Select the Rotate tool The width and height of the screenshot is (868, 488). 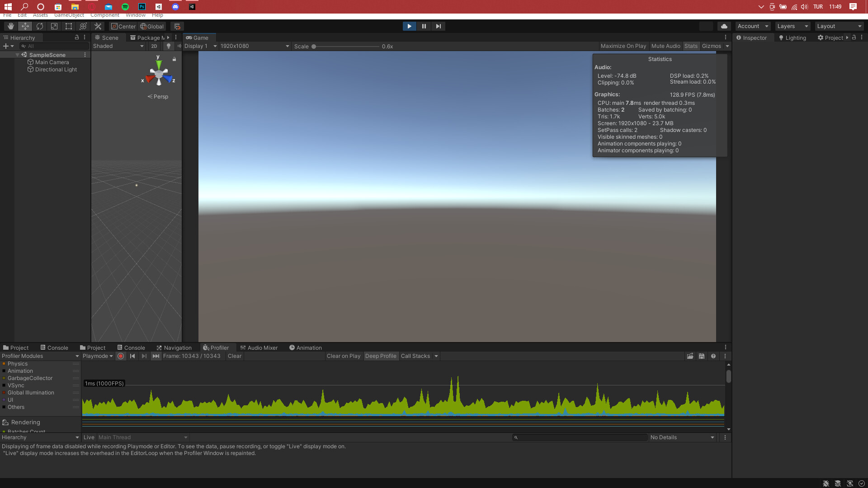(x=40, y=26)
